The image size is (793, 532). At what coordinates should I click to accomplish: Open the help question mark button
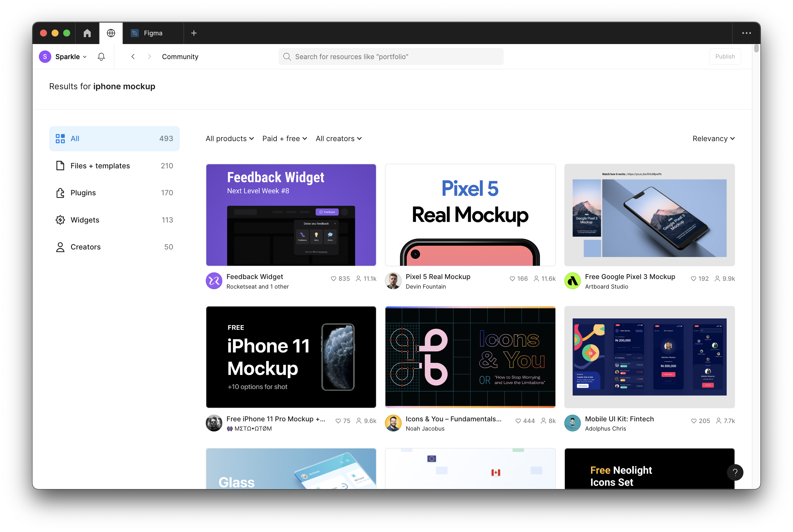click(x=735, y=472)
